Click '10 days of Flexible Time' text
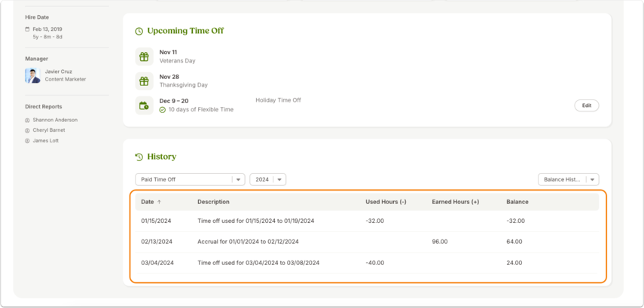 [x=201, y=110]
